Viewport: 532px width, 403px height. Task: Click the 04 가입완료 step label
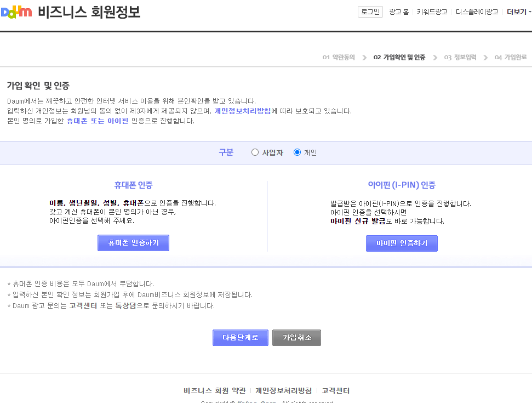point(511,58)
